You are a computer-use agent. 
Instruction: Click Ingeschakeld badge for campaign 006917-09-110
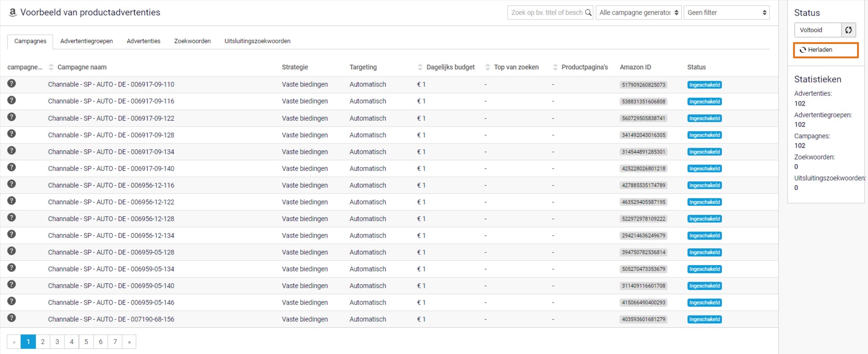point(704,85)
